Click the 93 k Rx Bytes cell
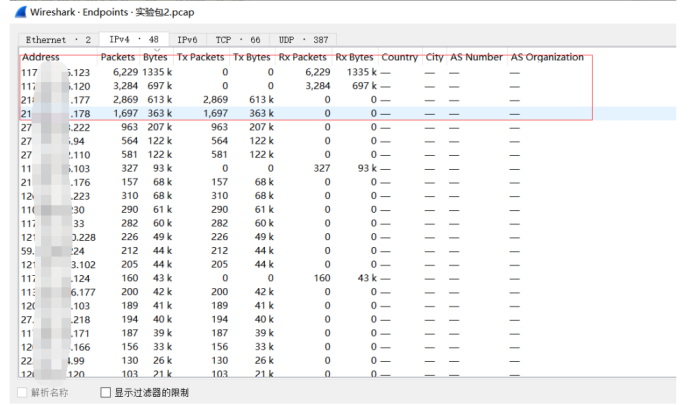This screenshot has width=692, height=405. 367,169
